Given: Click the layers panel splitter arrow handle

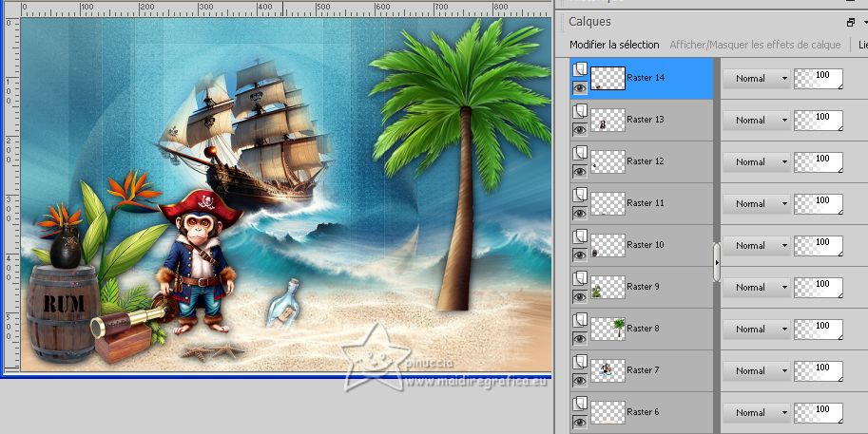Looking at the screenshot, I should (717, 262).
